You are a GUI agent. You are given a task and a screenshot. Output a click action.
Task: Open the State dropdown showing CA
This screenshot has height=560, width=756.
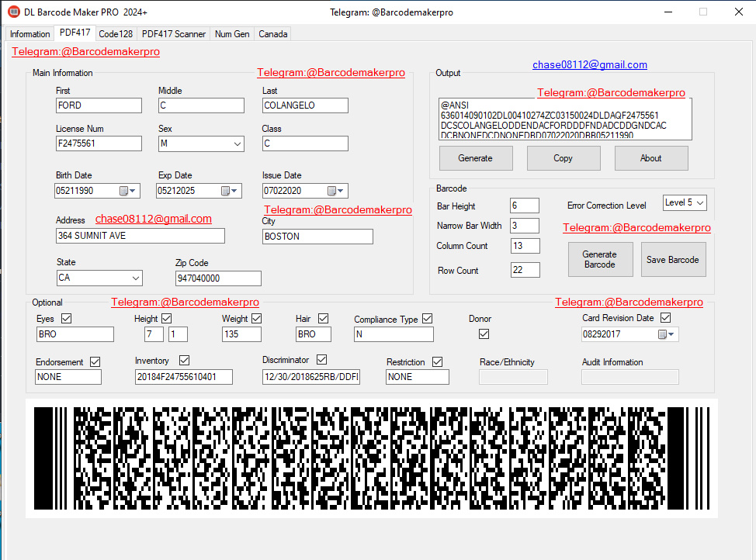(99, 278)
